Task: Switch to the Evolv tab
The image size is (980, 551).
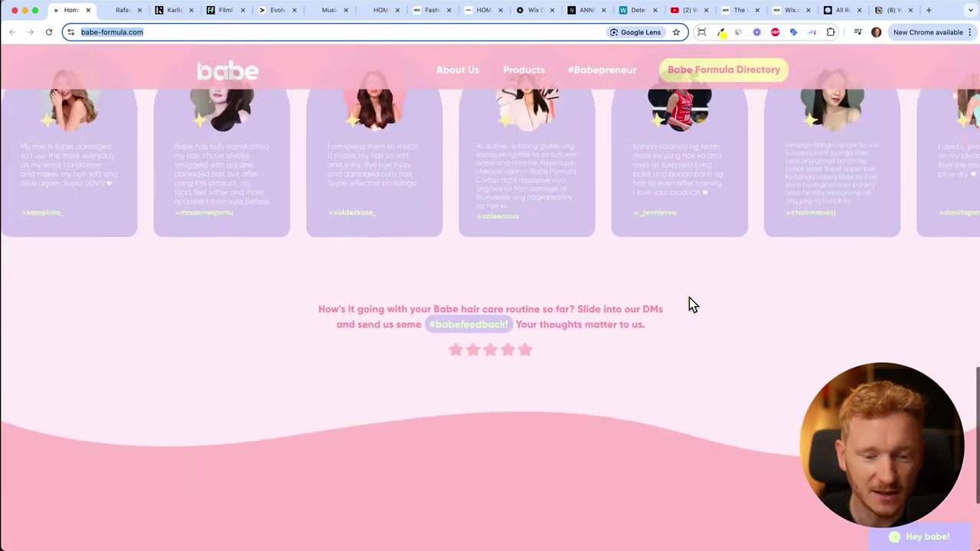Action: pyautogui.click(x=276, y=10)
